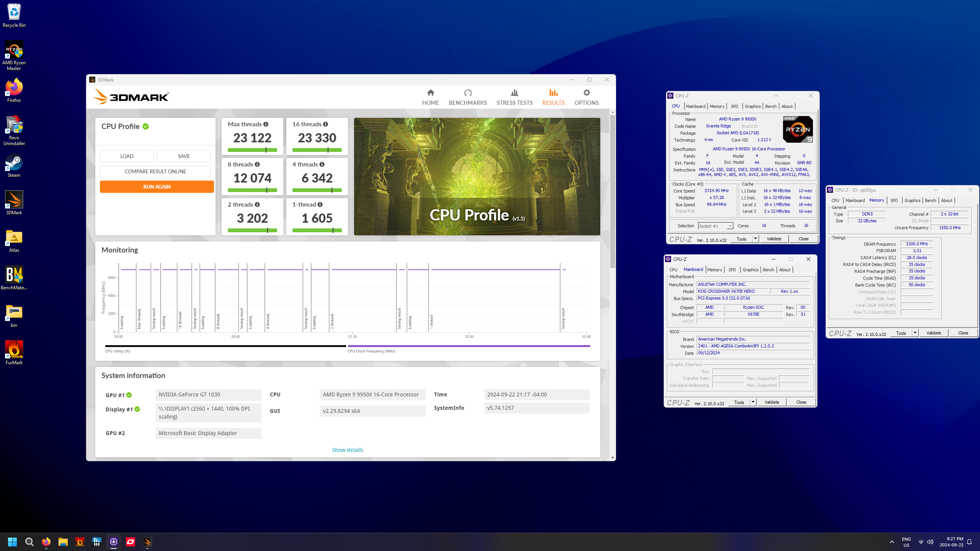980x551 pixels.
Task: Click SAVE button in CPU Profile panel
Action: pyautogui.click(x=184, y=156)
